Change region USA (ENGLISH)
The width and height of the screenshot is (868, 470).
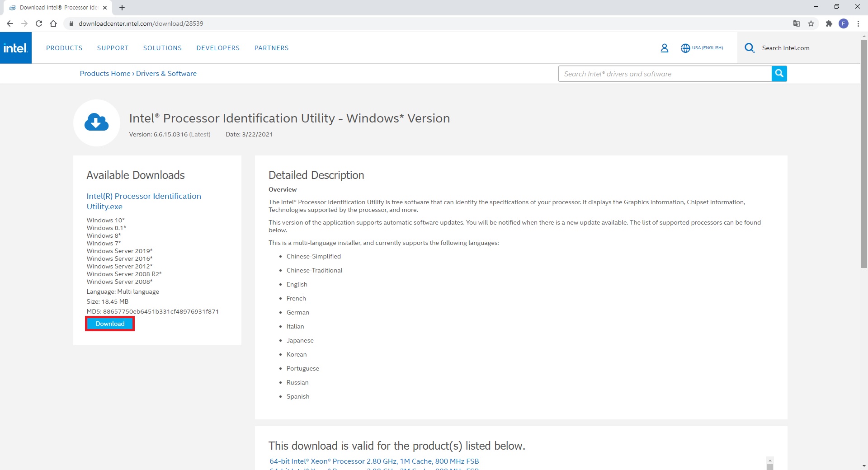[x=707, y=48]
